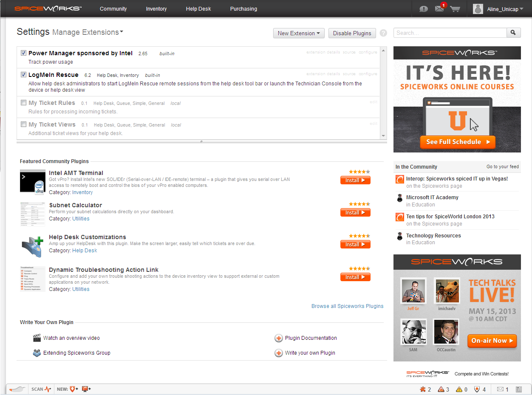The height and width of the screenshot is (395, 532).
Task: Switch to the Help Desk section
Action: 198,8
